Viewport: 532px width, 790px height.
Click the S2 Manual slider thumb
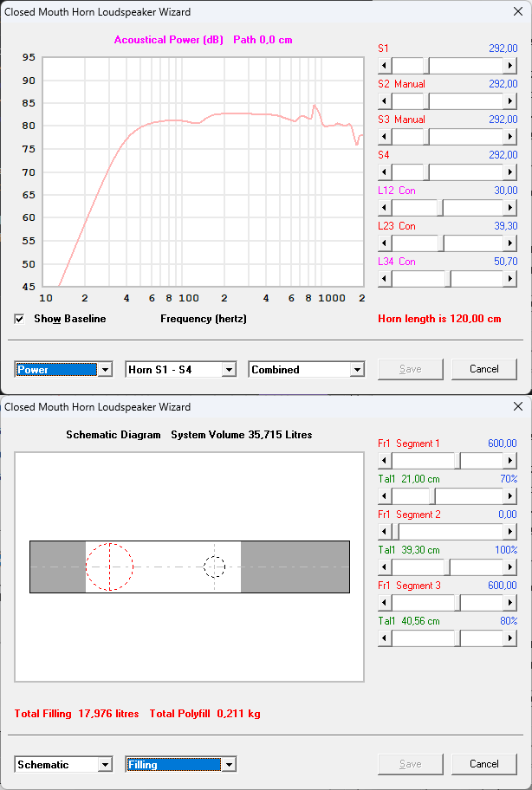426,101
